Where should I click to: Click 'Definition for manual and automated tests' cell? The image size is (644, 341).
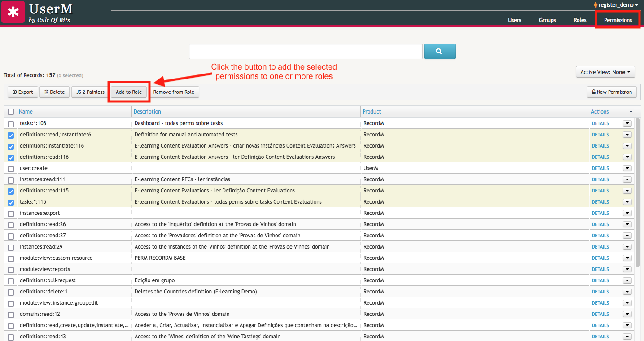coord(246,135)
